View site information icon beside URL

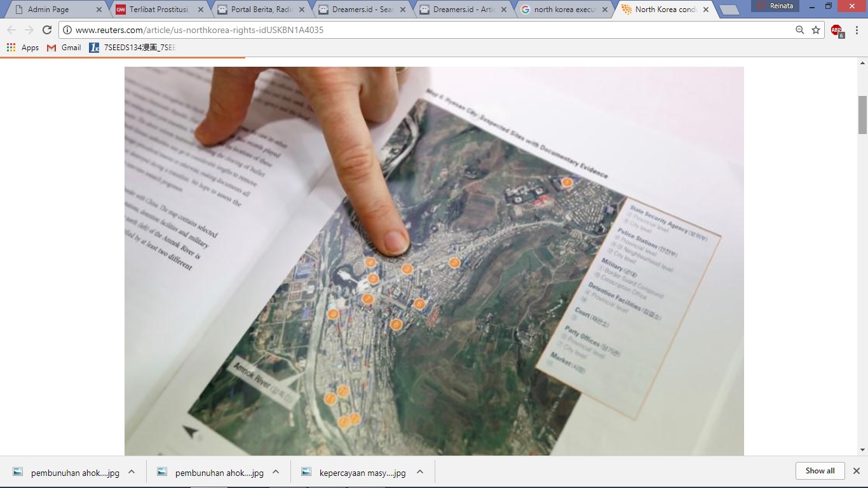pos(67,30)
